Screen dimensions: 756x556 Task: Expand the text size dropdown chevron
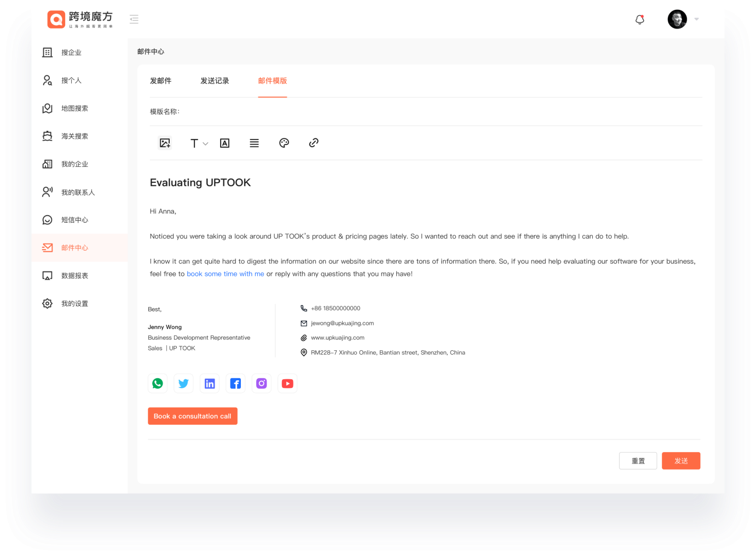[x=205, y=144]
